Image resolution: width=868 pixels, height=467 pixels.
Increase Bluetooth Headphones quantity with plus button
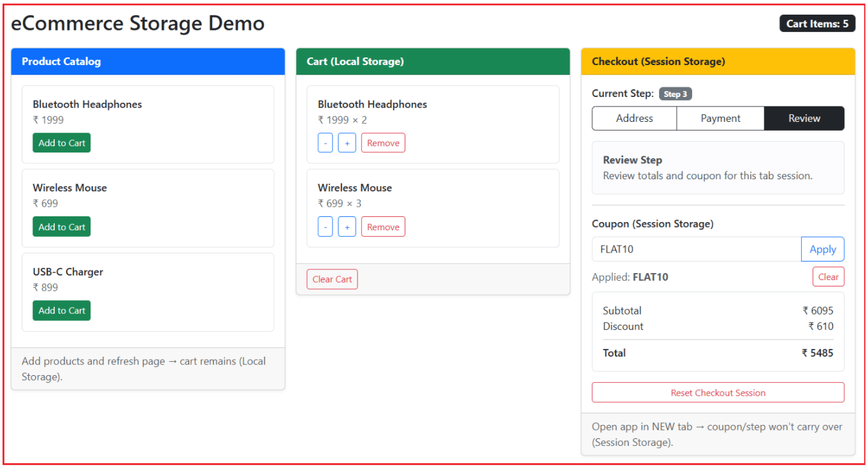coord(347,143)
